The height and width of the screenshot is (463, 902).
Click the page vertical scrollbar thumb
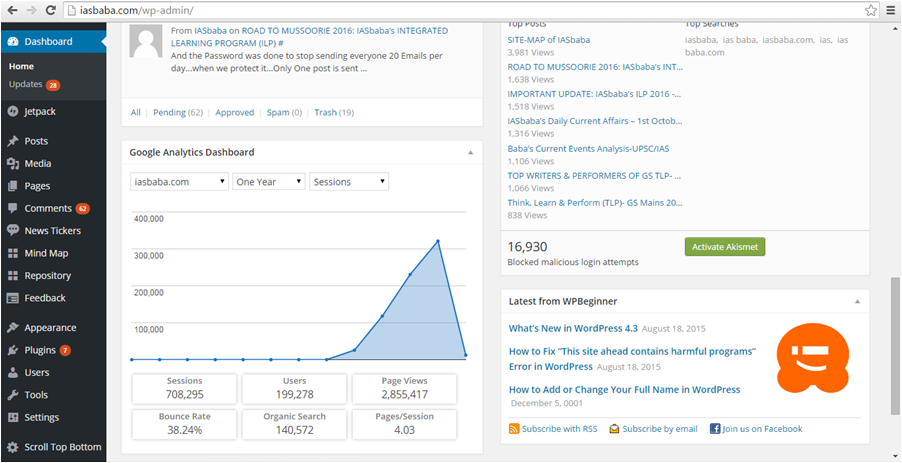(895, 345)
